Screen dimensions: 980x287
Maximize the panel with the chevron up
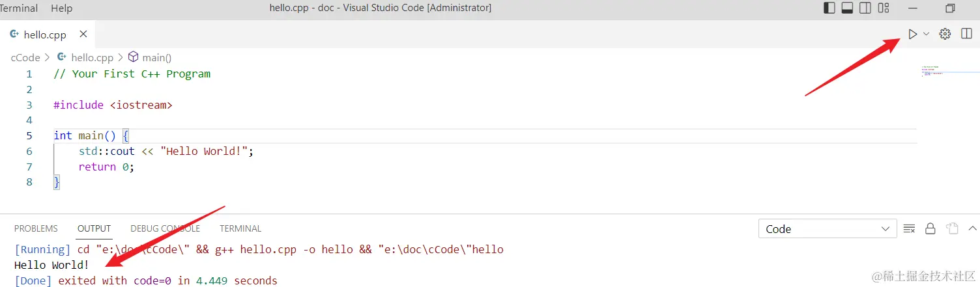click(972, 228)
